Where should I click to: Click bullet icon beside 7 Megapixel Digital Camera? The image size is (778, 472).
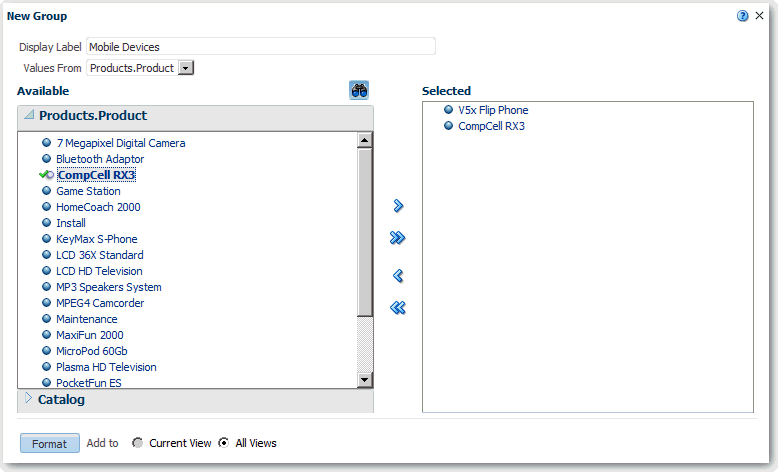pyautogui.click(x=47, y=142)
